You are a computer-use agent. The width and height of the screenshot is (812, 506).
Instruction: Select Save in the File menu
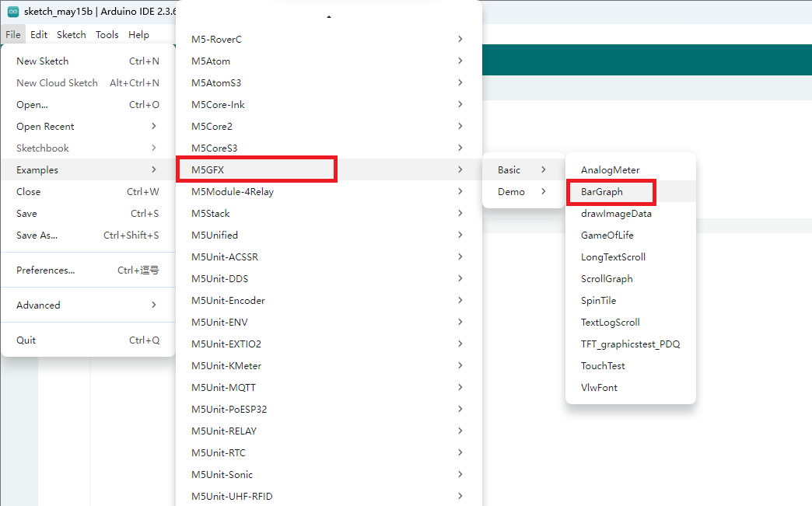pos(88,213)
